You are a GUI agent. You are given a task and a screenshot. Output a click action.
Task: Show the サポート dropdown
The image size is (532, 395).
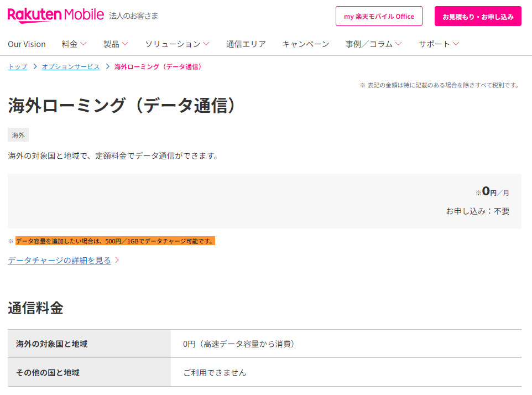(x=439, y=44)
